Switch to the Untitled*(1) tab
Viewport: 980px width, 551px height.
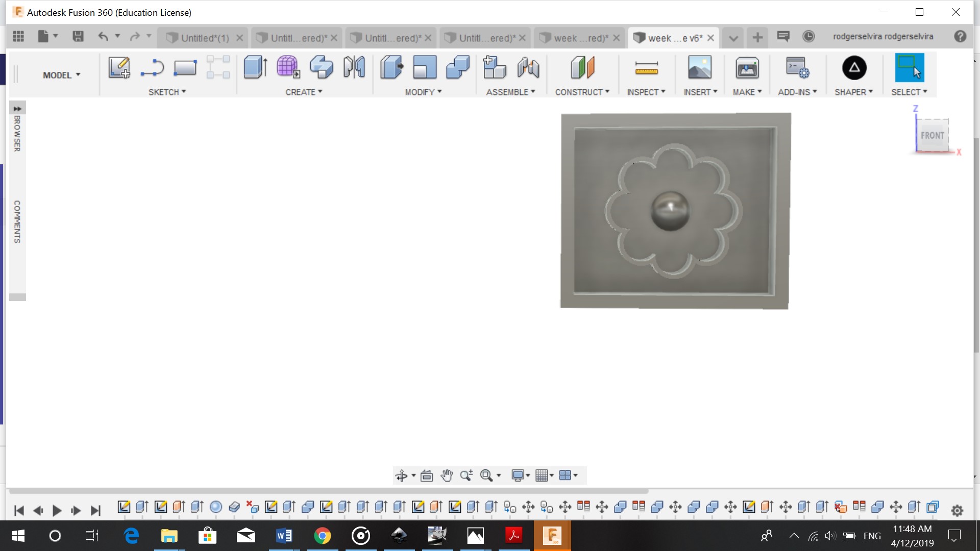[x=204, y=38]
